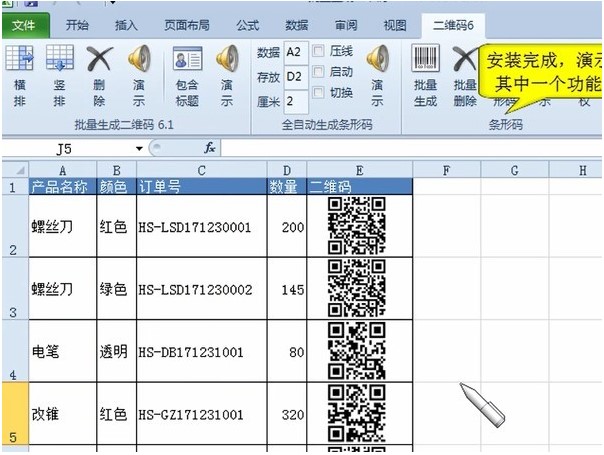This screenshot has height=455, width=604.
Task: Switch to the 审阅 tab
Action: [346, 25]
